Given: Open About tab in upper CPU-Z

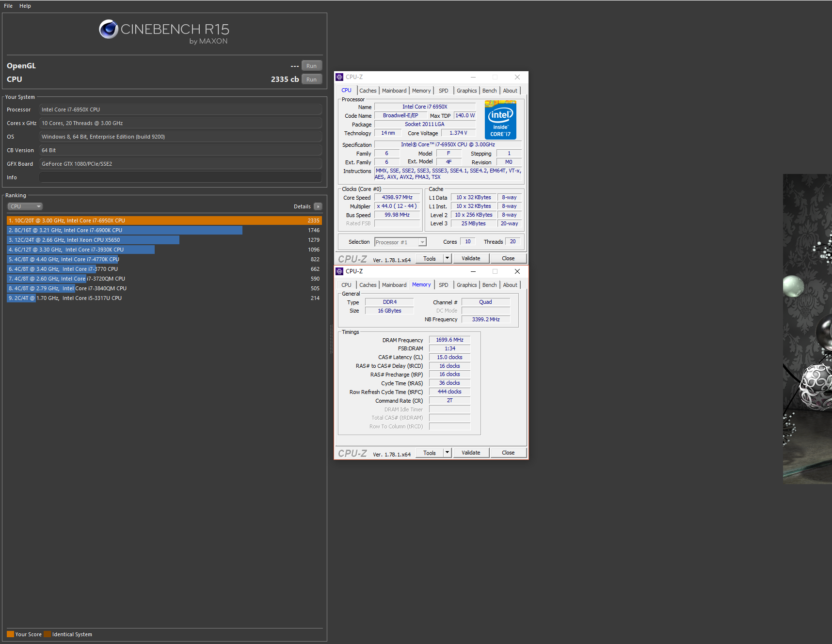Looking at the screenshot, I should point(510,91).
